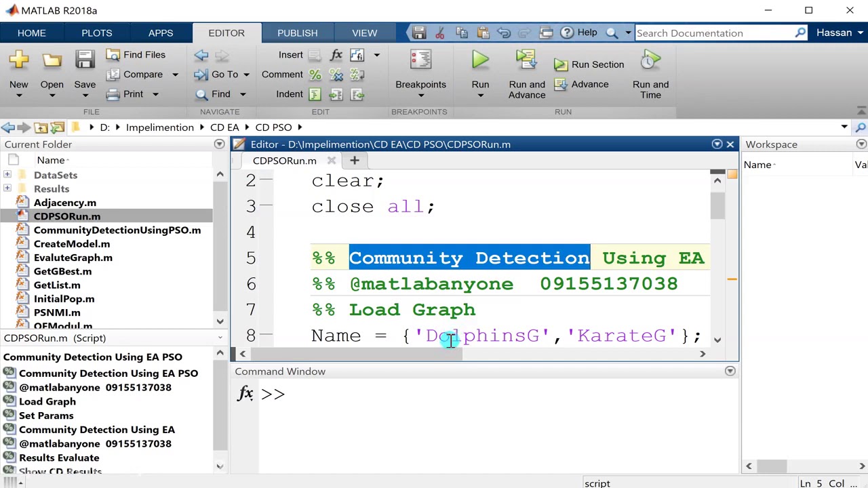Viewport: 868px width, 488px height.
Task: Click the Open folder icon
Action: tap(52, 60)
